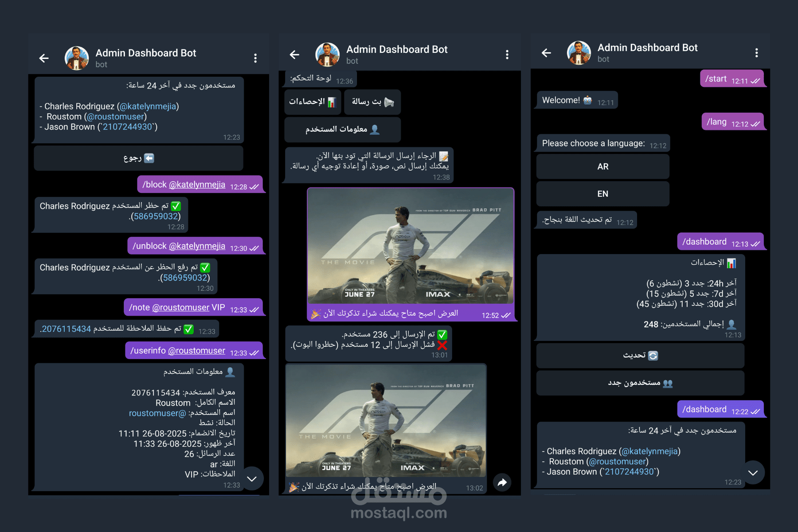Open three-dot menu in the right chat panel
Image resolution: width=798 pixels, height=532 pixels.
point(756,53)
